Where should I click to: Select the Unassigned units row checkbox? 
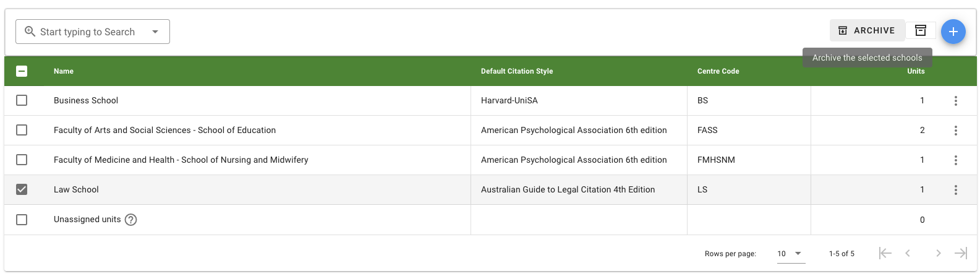click(x=22, y=220)
